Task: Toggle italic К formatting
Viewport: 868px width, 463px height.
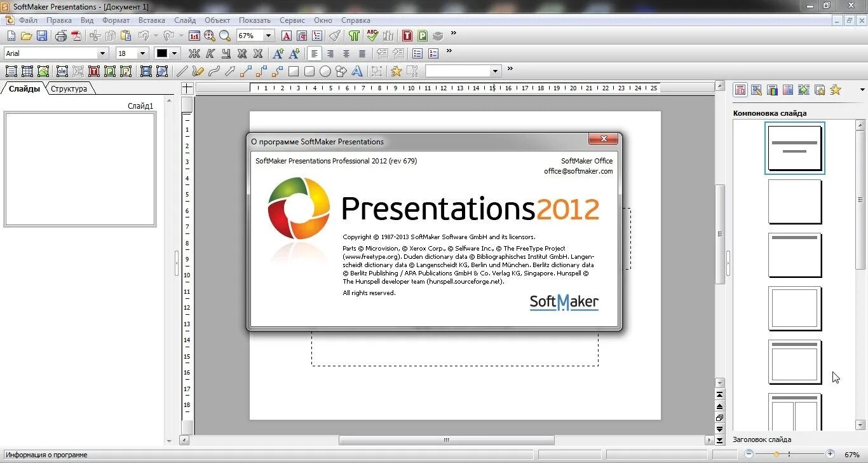Action: tap(210, 53)
